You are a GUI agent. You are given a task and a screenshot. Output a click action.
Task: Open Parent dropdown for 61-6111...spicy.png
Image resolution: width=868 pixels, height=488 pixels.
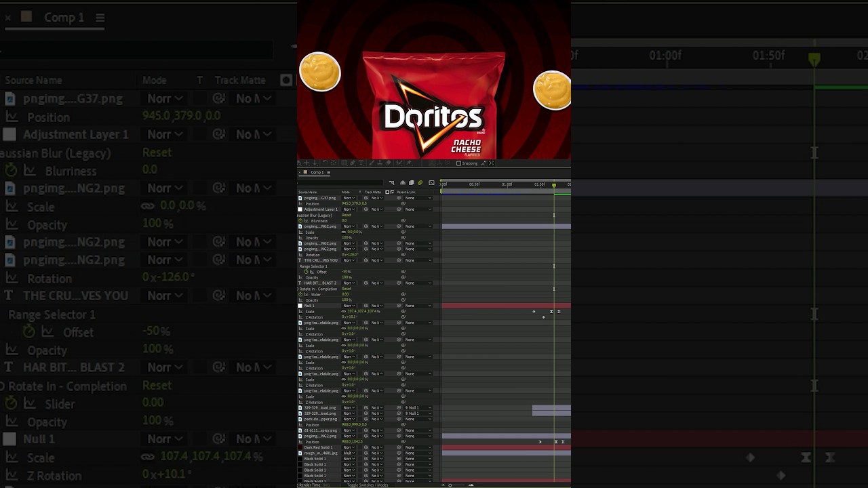click(418, 430)
